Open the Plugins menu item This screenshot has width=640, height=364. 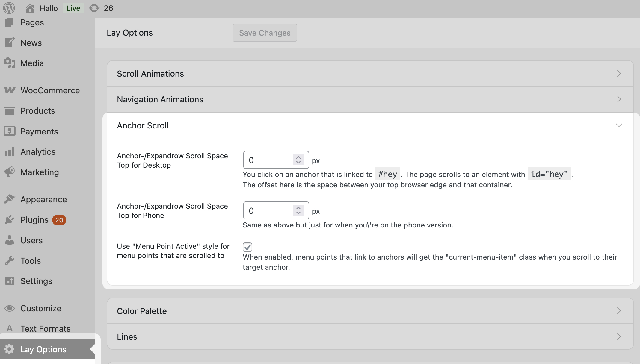pos(34,220)
